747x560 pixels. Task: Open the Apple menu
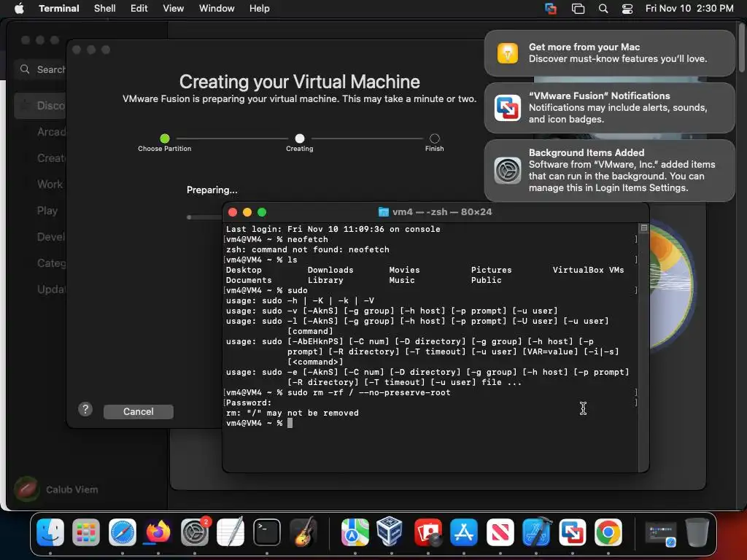point(19,8)
